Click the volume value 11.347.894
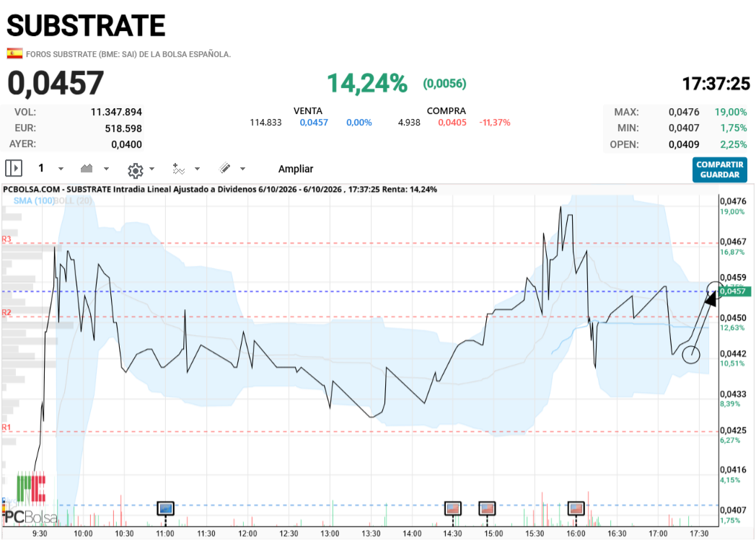 [116, 112]
